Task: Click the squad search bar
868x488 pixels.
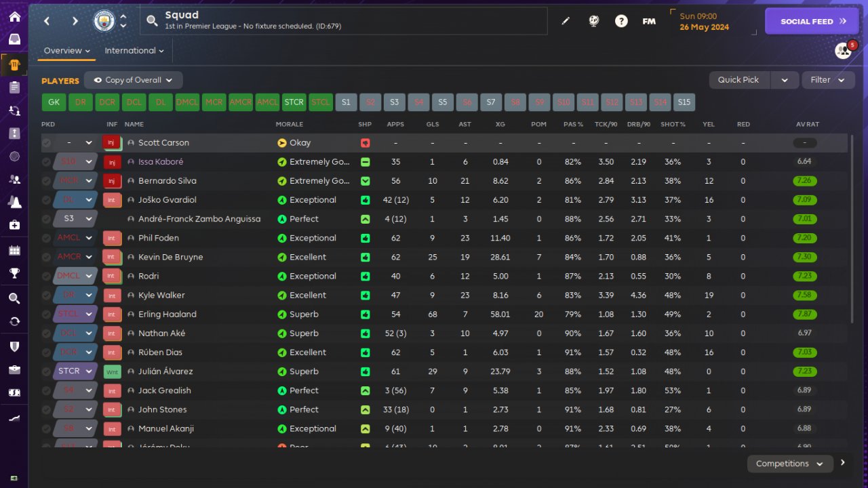Action: click(344, 21)
